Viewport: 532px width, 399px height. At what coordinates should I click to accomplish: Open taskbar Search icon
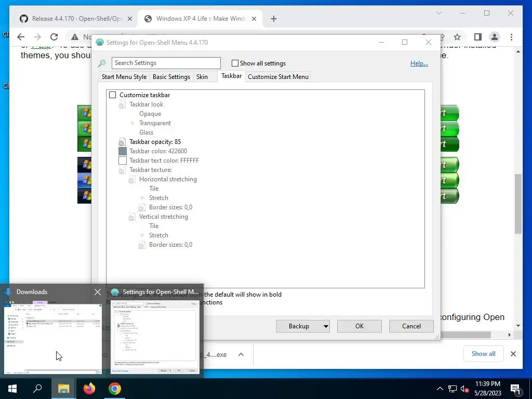pos(37,389)
